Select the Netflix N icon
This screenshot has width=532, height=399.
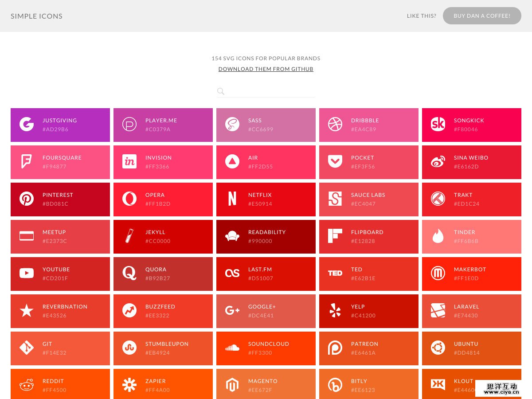coord(232,199)
